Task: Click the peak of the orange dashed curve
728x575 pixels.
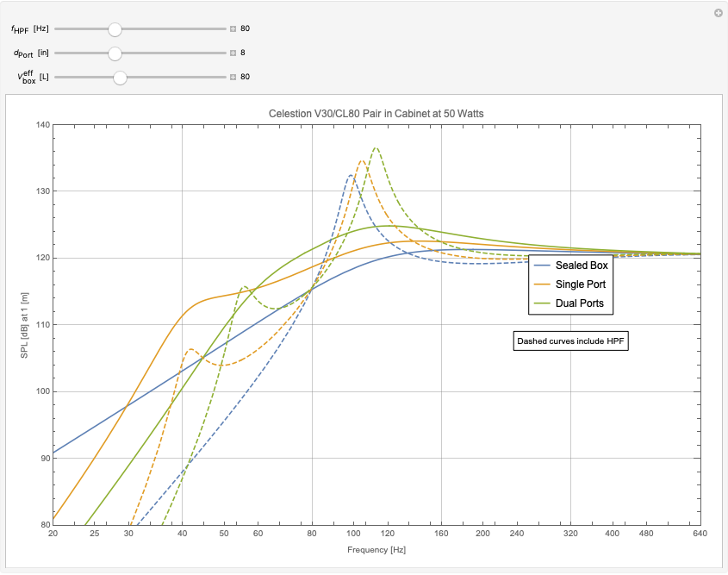Action: pyautogui.click(x=362, y=160)
